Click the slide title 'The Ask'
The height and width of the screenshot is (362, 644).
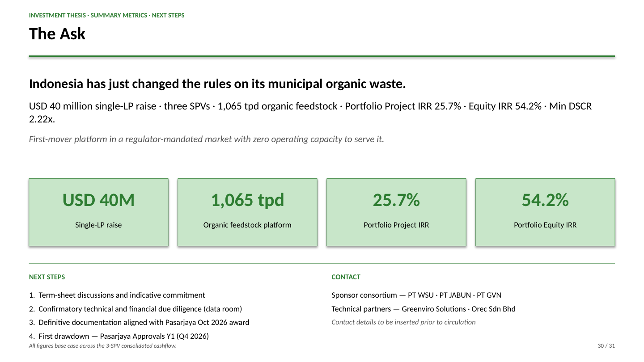(x=57, y=34)
